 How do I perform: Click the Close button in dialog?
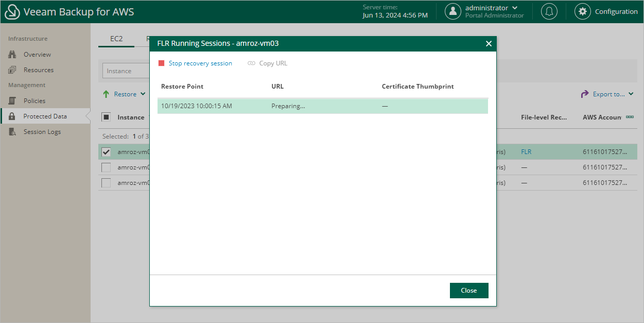[469, 291]
